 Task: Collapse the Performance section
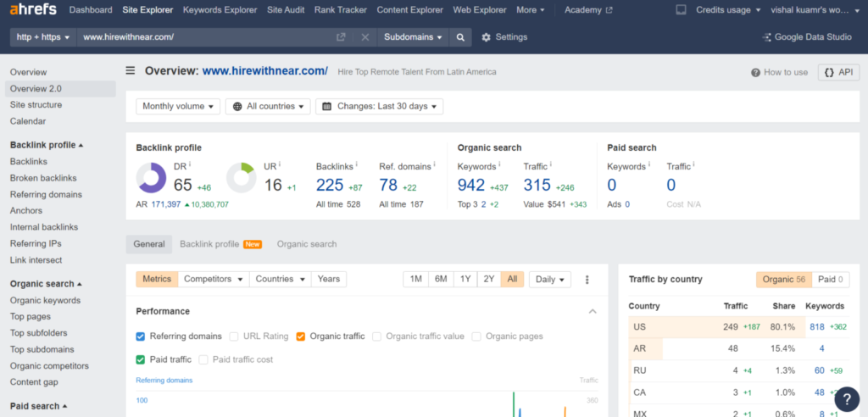[x=593, y=311]
